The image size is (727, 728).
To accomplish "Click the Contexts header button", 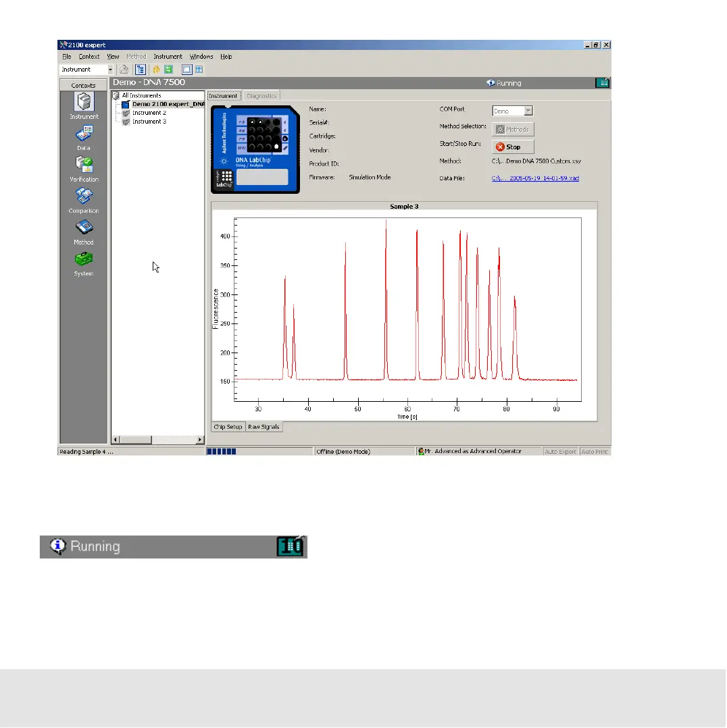I will pos(84,85).
